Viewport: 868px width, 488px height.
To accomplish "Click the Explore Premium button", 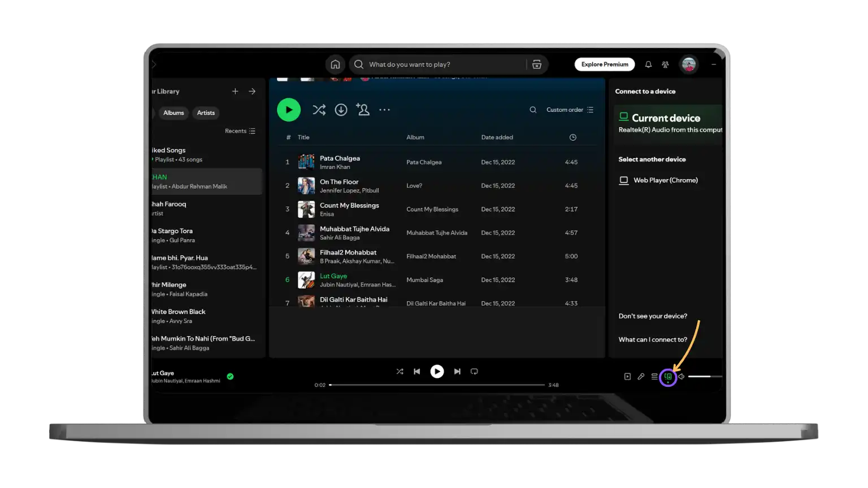I will tap(605, 64).
